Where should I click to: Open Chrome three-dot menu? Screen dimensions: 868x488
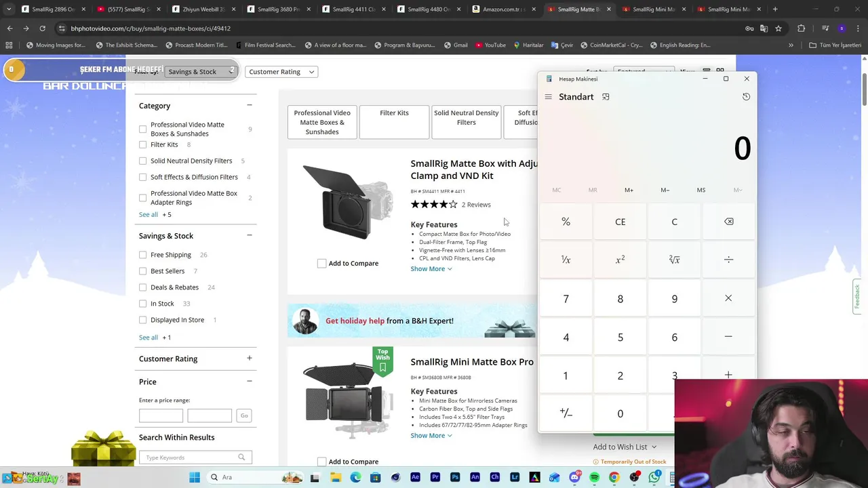[x=859, y=28]
